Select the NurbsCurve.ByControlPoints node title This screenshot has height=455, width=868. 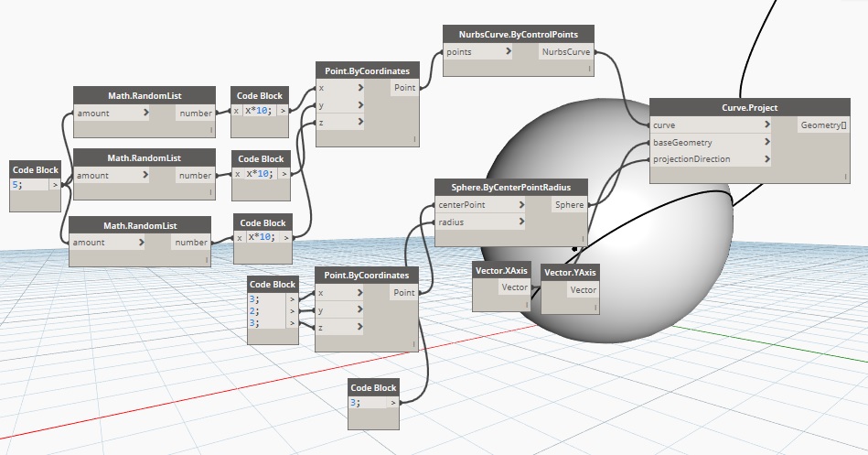[x=519, y=34]
